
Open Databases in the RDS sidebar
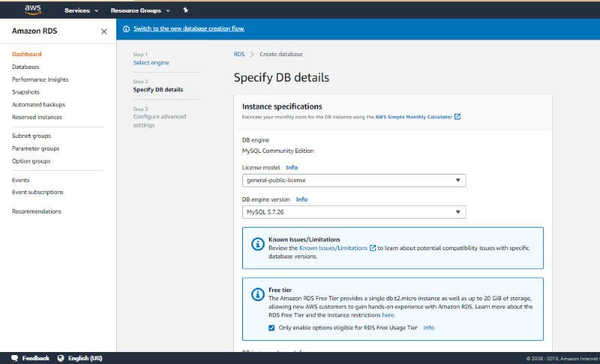[25, 67]
